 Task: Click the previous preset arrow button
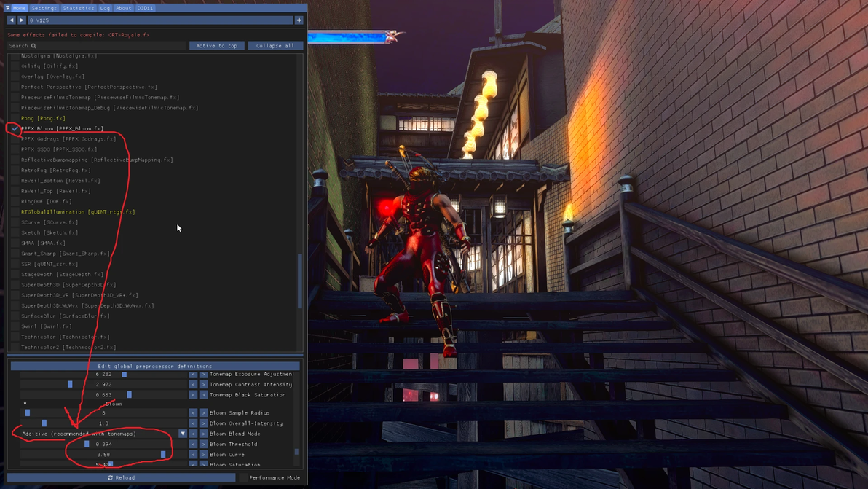(11, 20)
